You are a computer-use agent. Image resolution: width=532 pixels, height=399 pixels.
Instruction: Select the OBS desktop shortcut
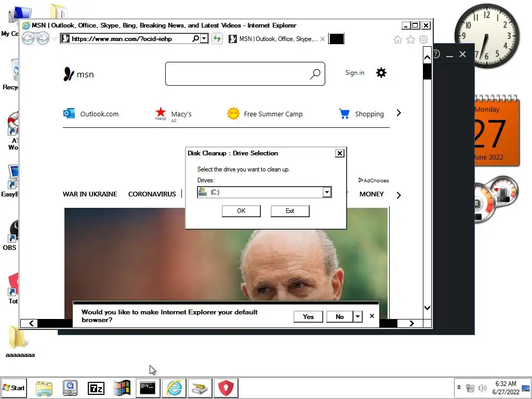click(10, 235)
